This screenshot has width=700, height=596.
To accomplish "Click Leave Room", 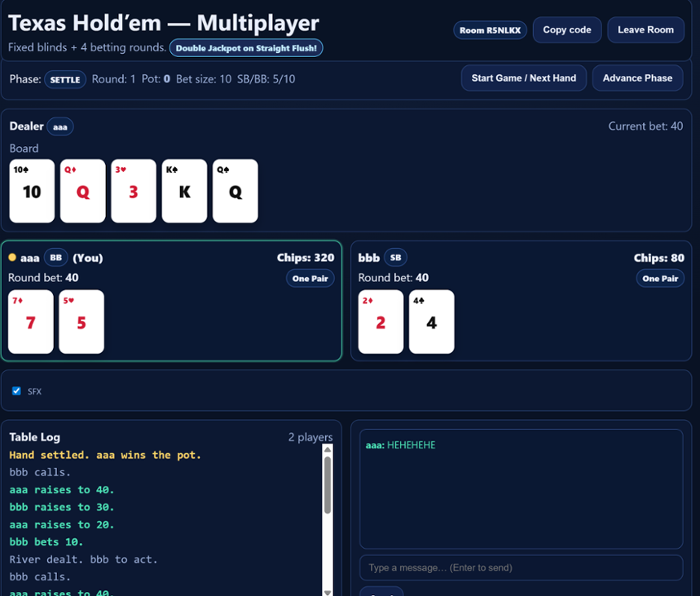I will click(645, 29).
